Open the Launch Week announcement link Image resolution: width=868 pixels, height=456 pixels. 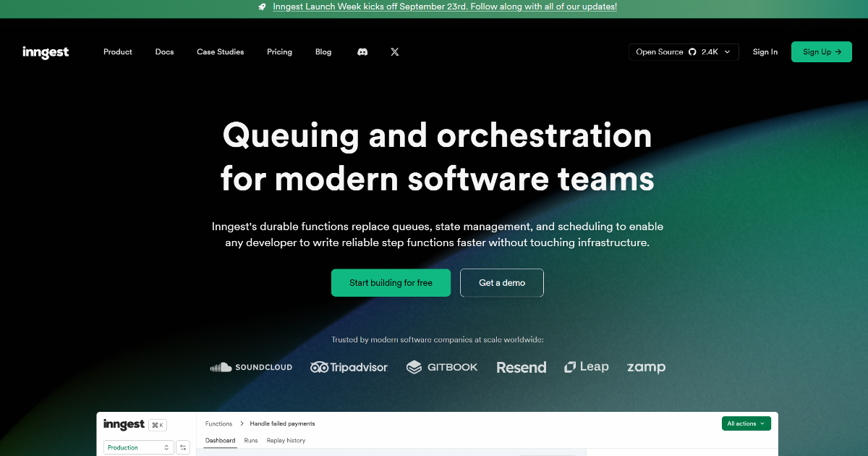tap(445, 7)
